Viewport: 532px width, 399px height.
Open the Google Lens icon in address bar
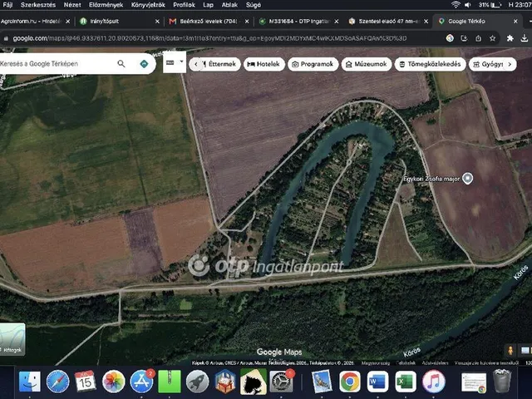450,38
